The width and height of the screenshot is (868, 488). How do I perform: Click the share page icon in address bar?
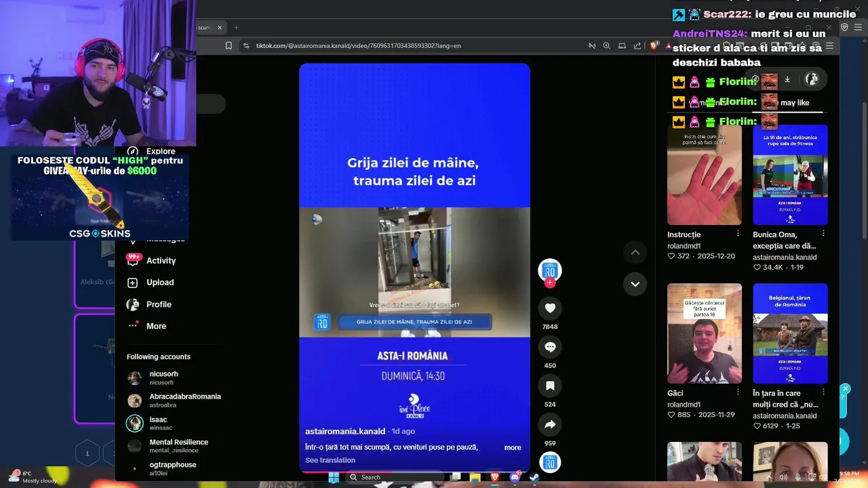point(637,45)
